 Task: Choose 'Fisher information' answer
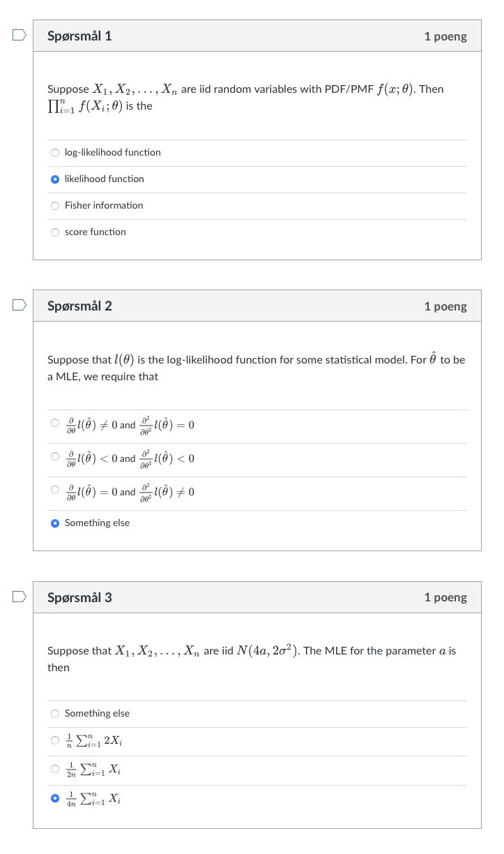pos(55,205)
